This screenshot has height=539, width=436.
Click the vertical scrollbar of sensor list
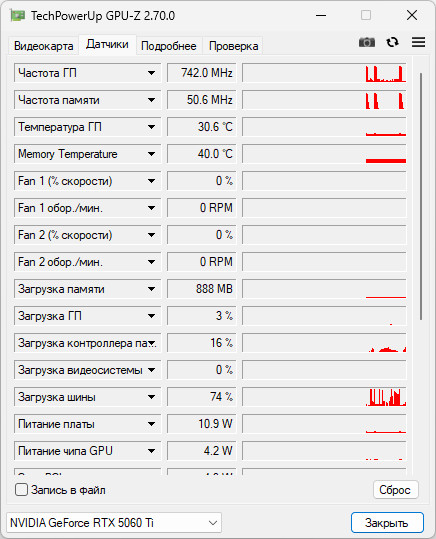click(421, 197)
